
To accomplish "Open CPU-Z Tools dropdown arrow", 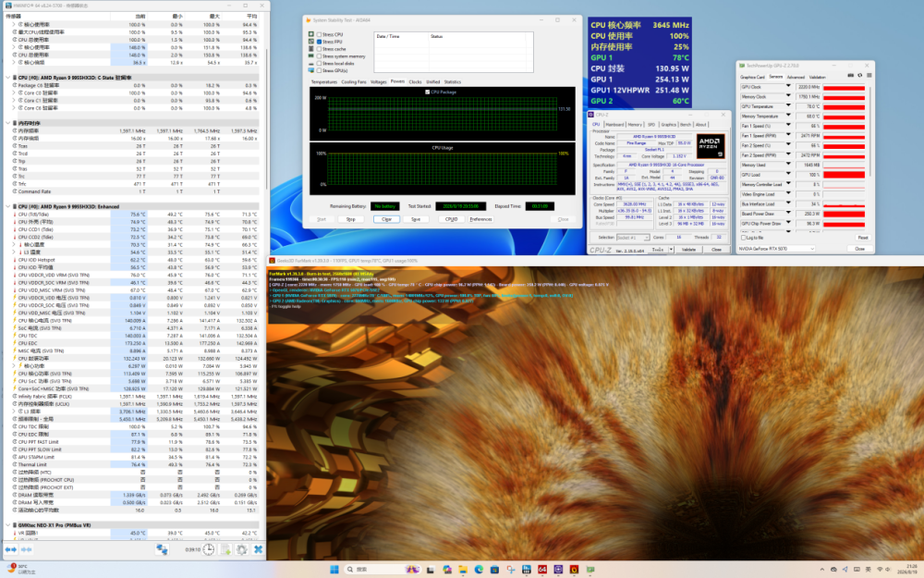I will click(x=671, y=250).
